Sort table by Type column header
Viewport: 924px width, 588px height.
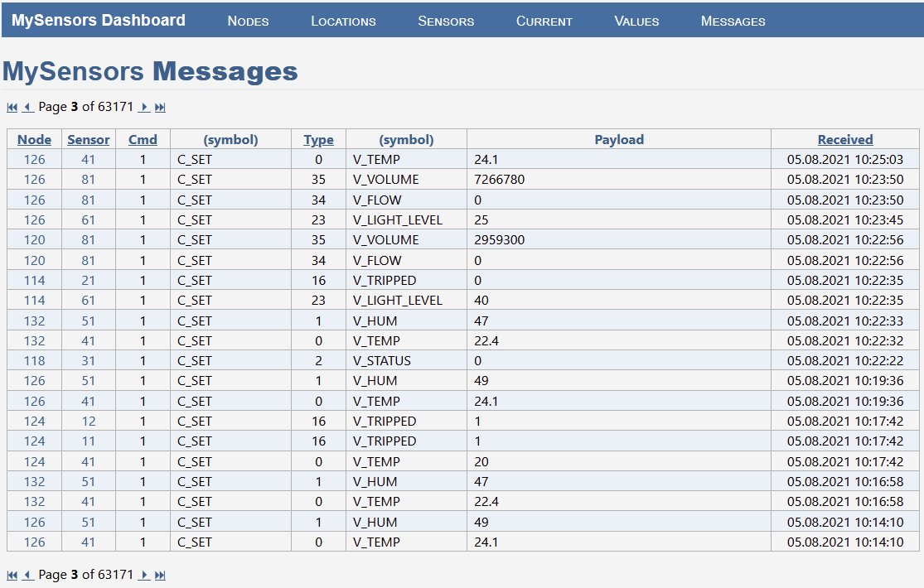pos(319,140)
